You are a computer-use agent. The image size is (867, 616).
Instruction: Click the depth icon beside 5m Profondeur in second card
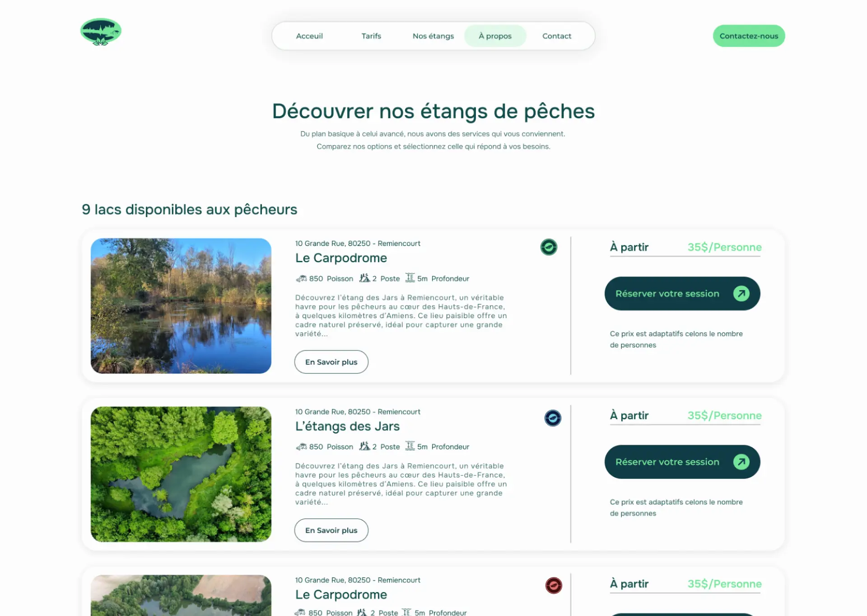pos(410,446)
